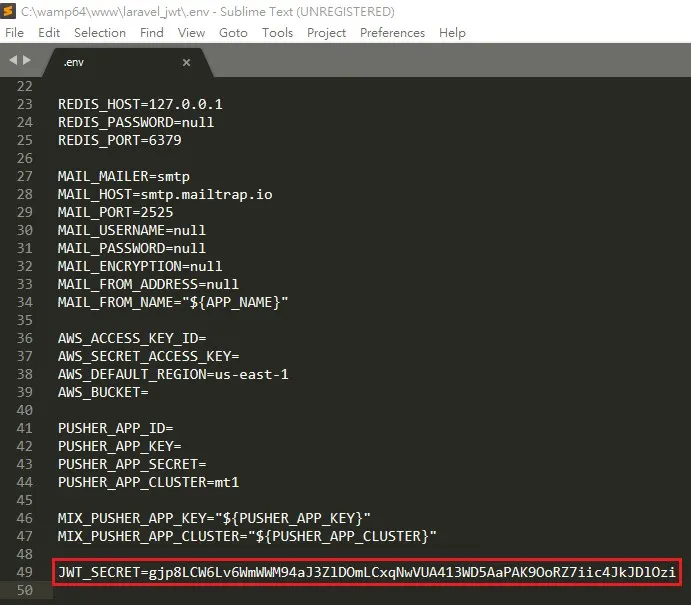
Task: Click line REDIS_PORT=6379
Action: (x=119, y=141)
